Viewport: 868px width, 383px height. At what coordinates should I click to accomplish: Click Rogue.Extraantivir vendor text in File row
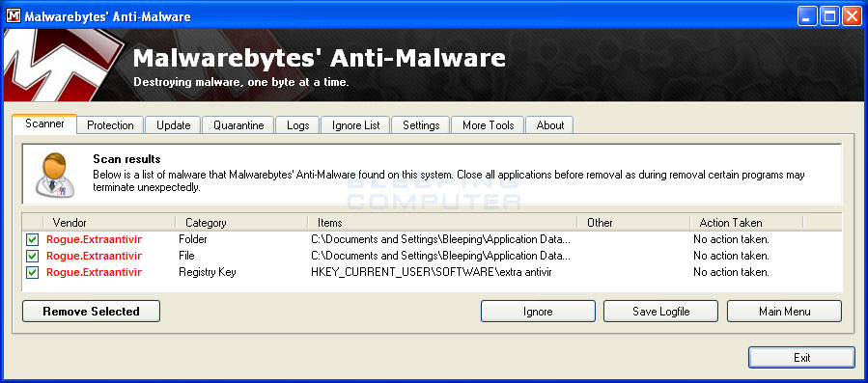pos(94,257)
